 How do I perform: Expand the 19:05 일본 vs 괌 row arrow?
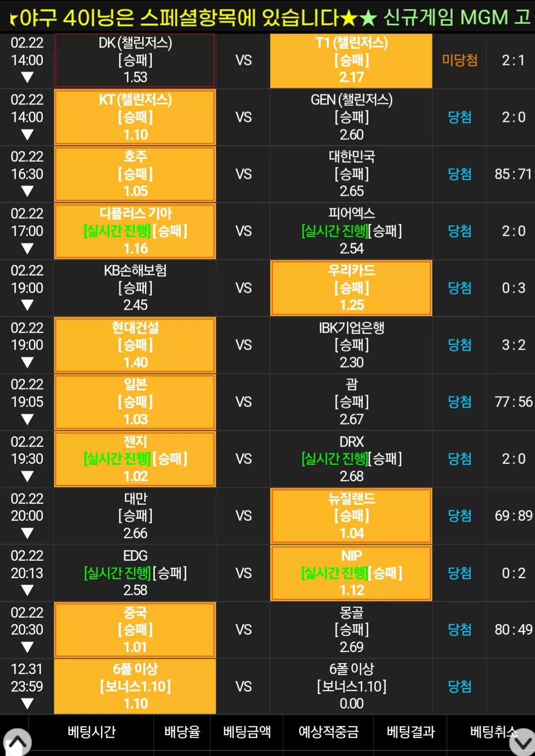pos(27,419)
